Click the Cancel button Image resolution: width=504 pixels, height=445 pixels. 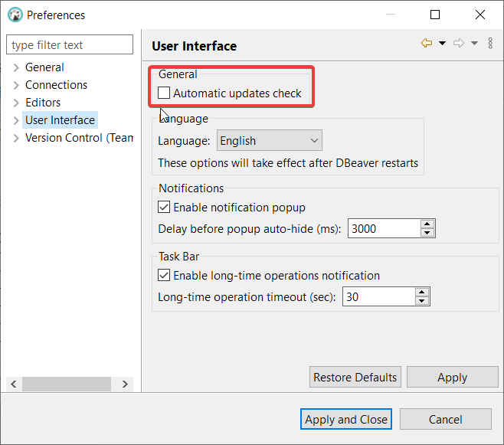click(446, 419)
